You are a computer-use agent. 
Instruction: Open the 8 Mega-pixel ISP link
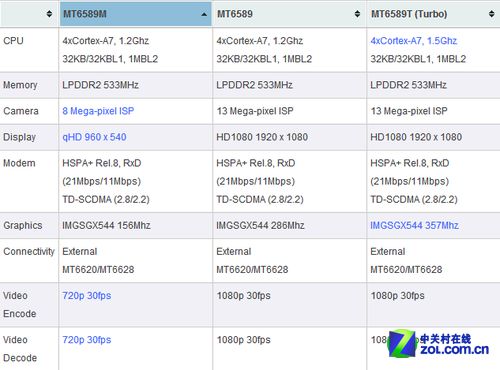(98, 111)
